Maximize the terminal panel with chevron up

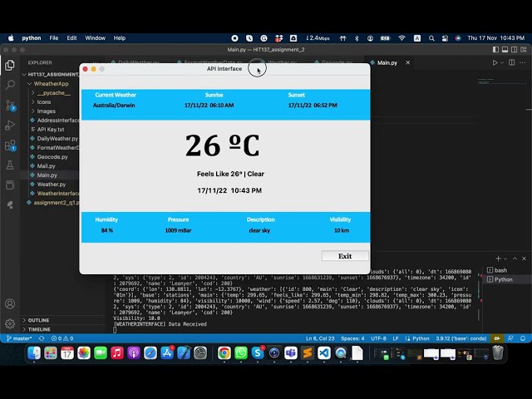click(x=515, y=259)
